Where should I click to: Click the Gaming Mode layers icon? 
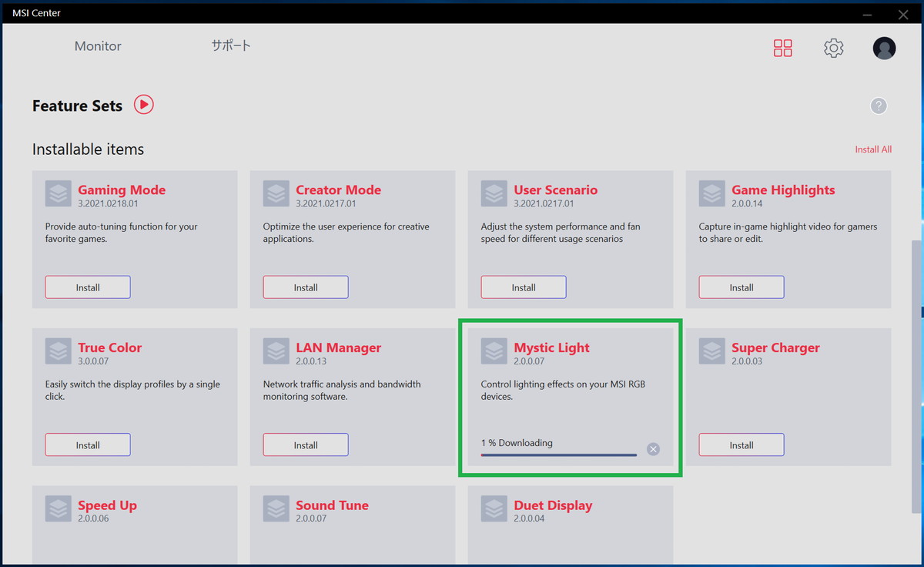[59, 194]
